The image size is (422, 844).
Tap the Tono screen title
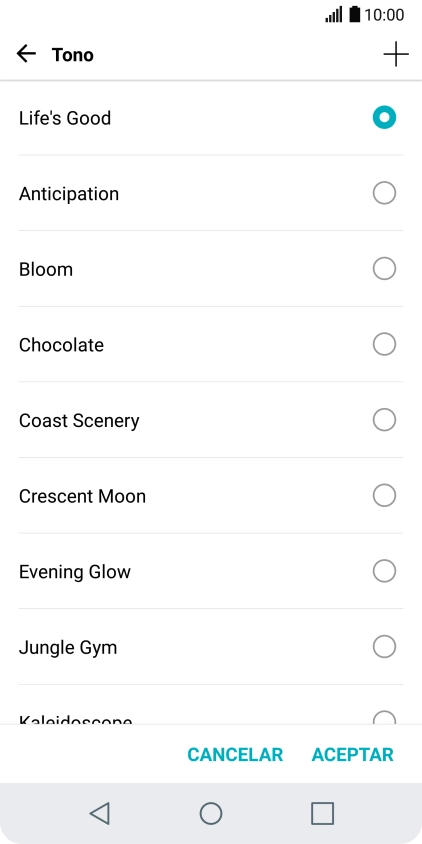tap(73, 54)
